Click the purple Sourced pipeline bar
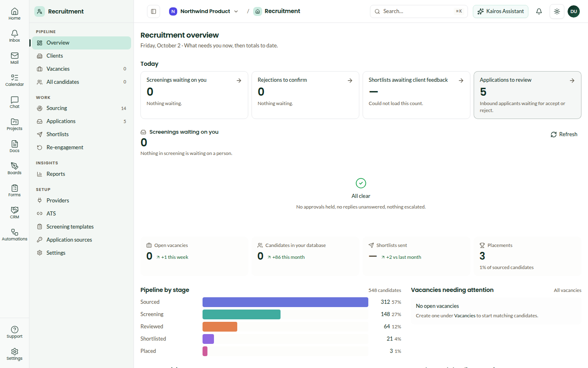The width and height of the screenshot is (588, 368). (x=285, y=302)
